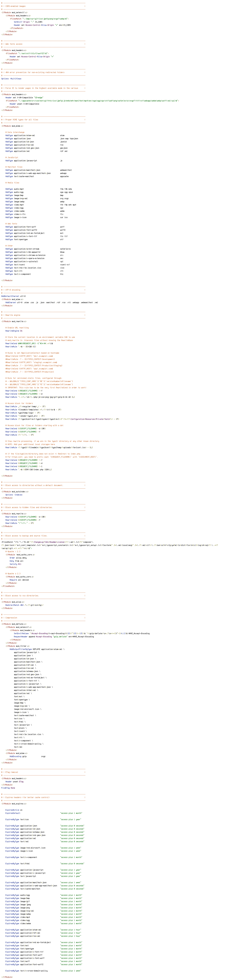This screenshot has width=232, height=980.
Task: Click the '<IfModule mod_expires.c>' tag
Action: coord(14,803)
